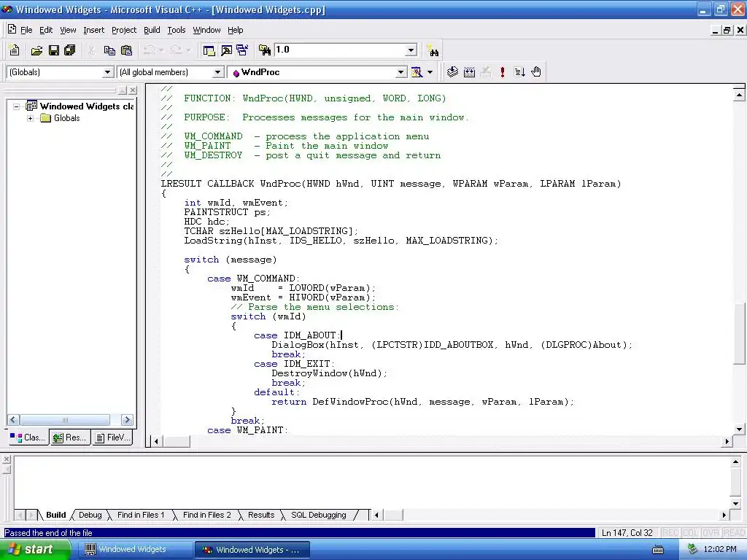Viewport: 747px width, 560px height.
Task: Paste from clipboard using the Paste icon
Action: 126,50
